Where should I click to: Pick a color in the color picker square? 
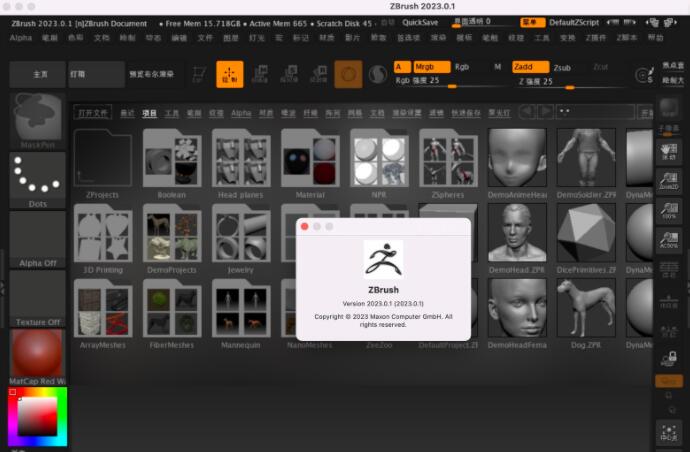click(x=37, y=416)
